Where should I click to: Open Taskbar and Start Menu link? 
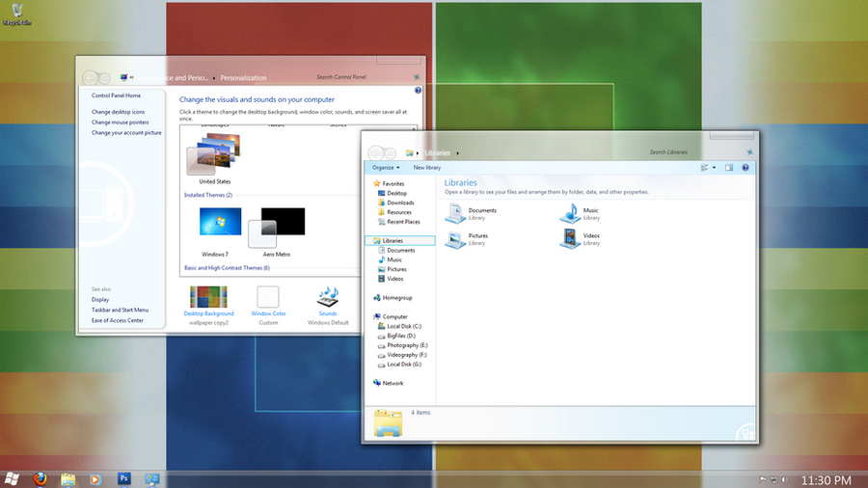tap(120, 311)
